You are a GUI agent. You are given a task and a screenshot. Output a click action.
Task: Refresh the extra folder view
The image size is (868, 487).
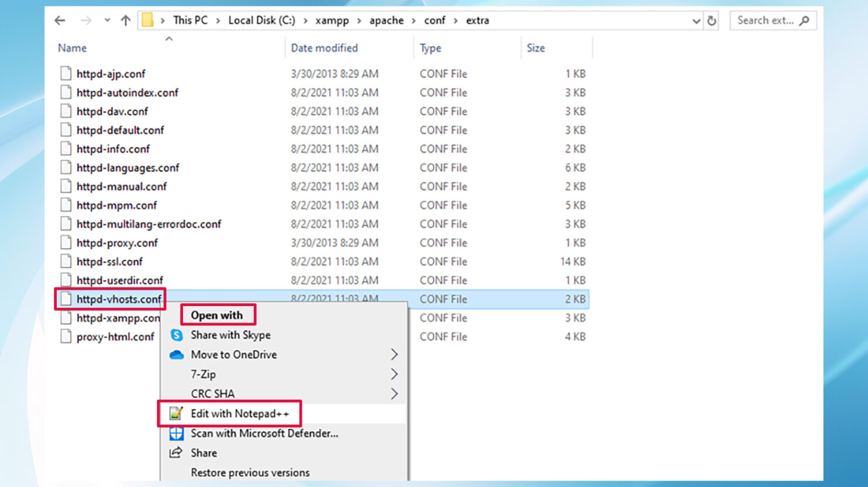[711, 20]
